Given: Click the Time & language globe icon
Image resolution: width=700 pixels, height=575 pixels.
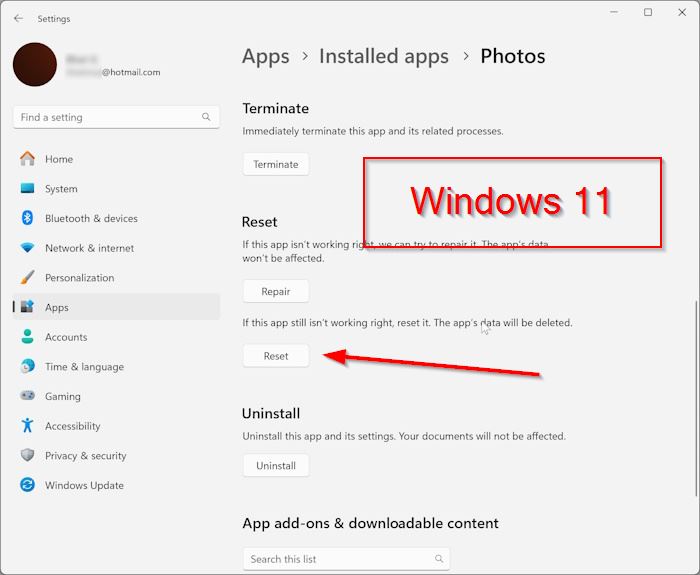Looking at the screenshot, I should (x=27, y=366).
